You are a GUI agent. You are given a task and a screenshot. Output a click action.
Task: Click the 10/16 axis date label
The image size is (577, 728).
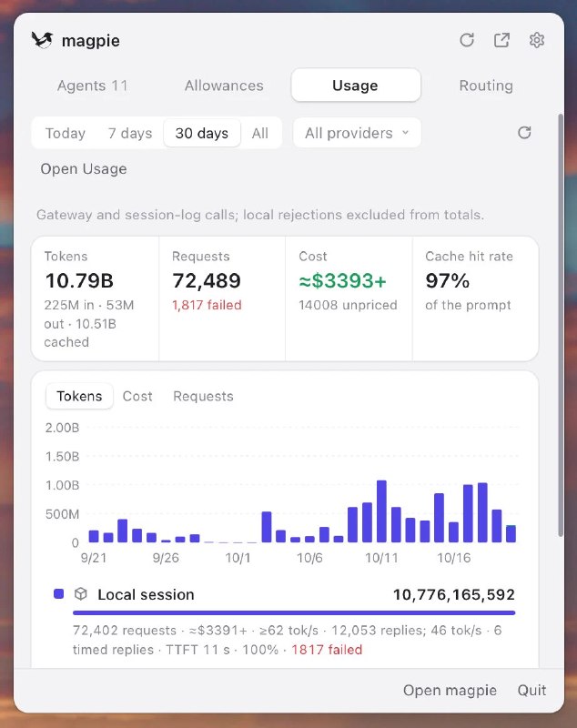(x=454, y=558)
